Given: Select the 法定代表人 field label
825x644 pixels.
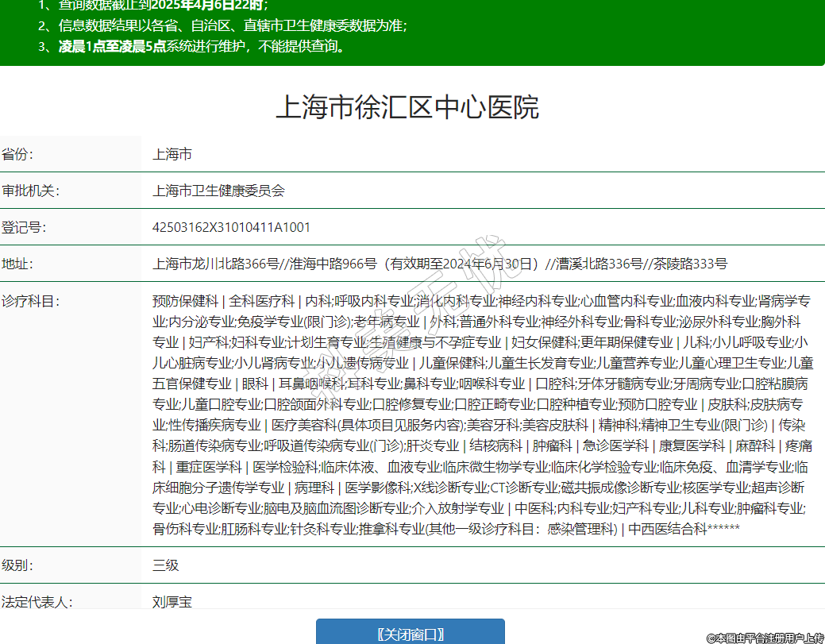Looking at the screenshot, I should 37,602.
